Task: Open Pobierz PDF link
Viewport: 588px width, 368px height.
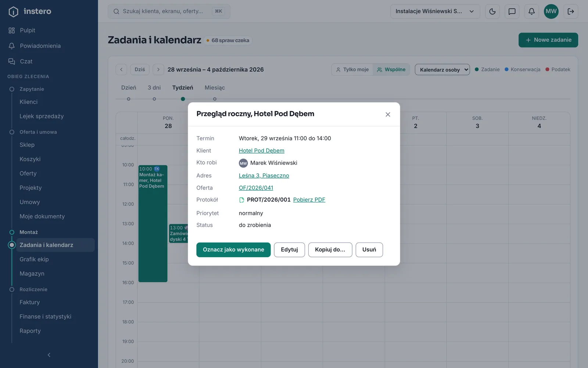Action: pyautogui.click(x=309, y=200)
